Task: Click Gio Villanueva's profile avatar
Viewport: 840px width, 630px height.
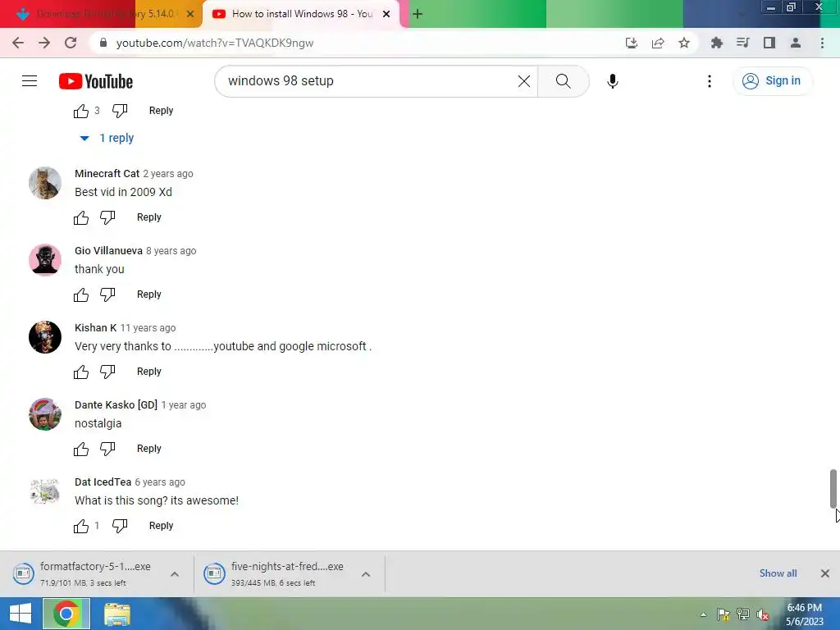Action: tap(45, 260)
